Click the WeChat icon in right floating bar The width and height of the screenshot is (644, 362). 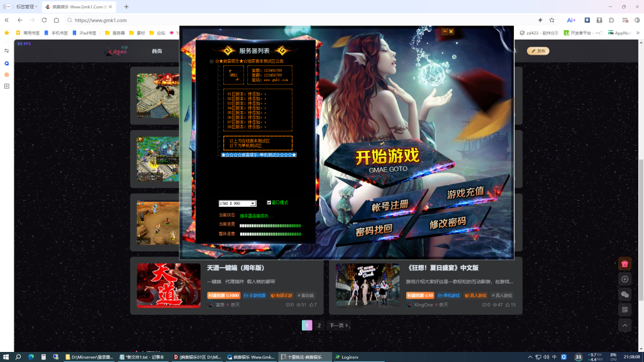point(625,294)
